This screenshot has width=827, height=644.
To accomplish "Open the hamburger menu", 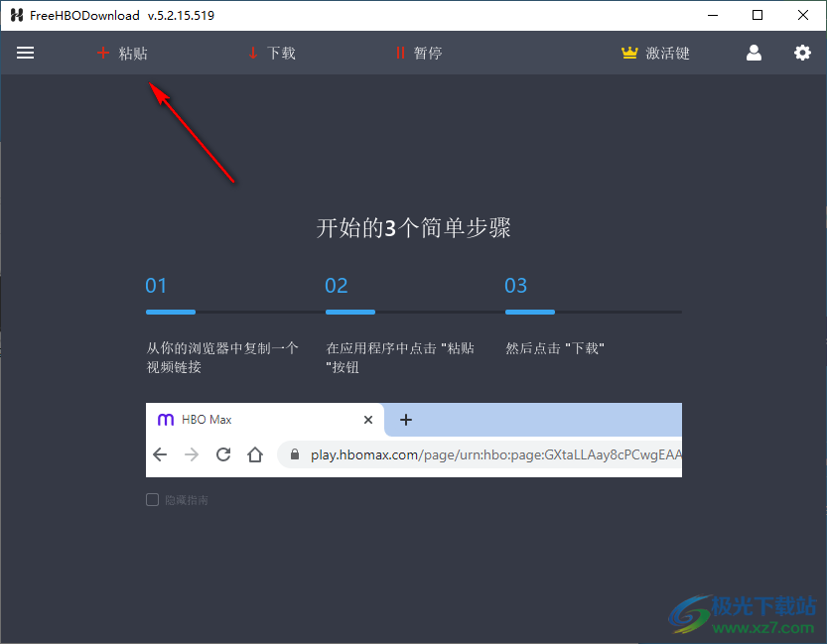I will pos(26,53).
